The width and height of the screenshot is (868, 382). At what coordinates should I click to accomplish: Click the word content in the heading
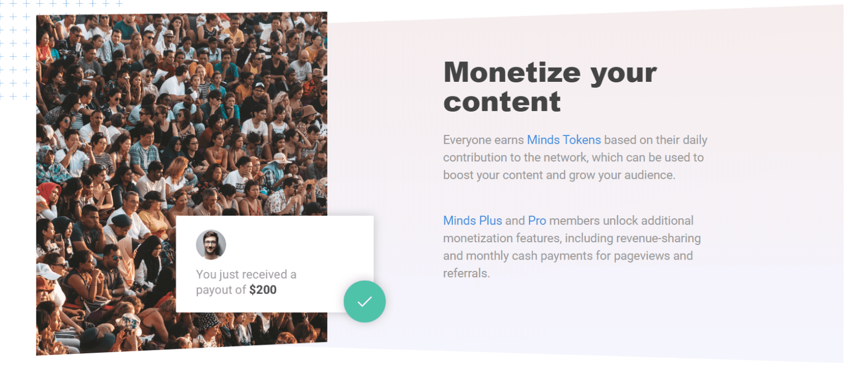point(502,102)
